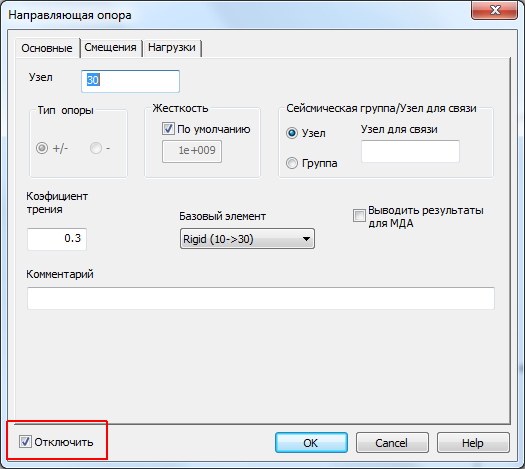
Task: Choose the Узел seismic radio option
Action: 292,133
